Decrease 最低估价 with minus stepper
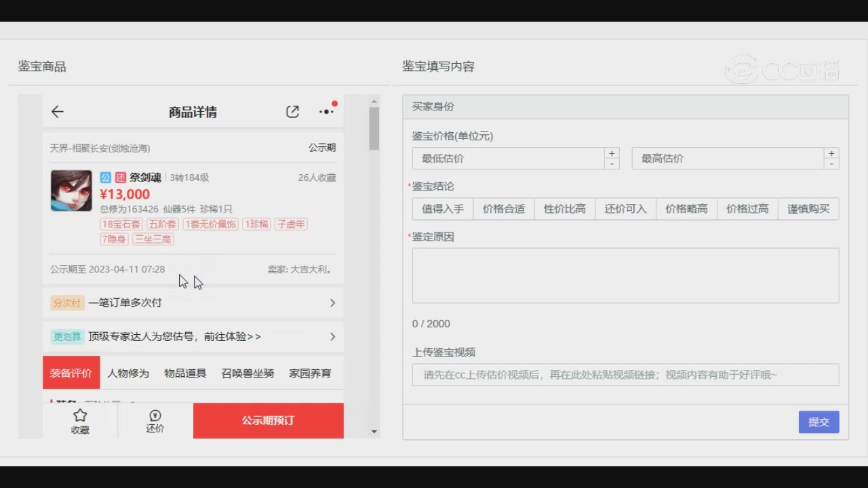 pos(612,164)
